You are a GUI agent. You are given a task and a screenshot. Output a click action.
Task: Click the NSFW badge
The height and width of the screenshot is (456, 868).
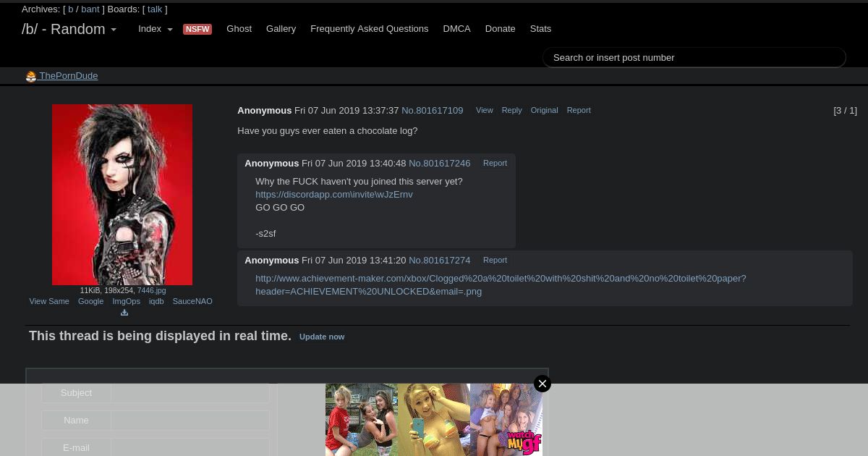point(197,29)
